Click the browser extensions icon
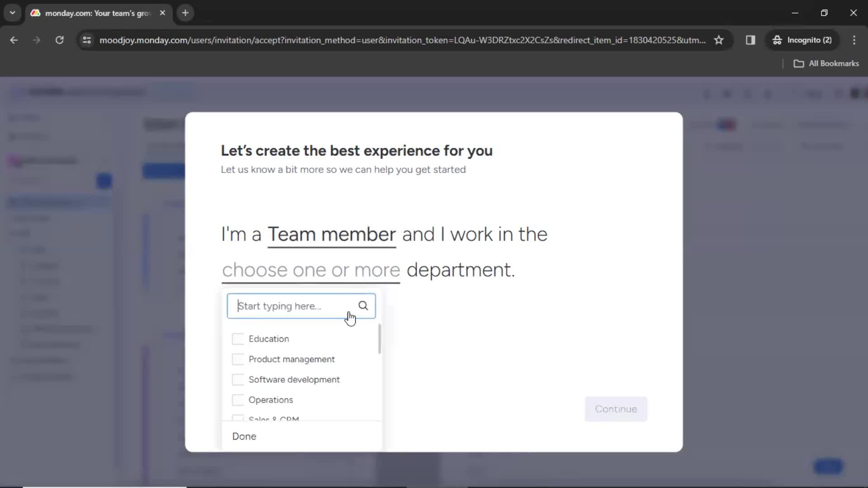The image size is (868, 488). (750, 40)
